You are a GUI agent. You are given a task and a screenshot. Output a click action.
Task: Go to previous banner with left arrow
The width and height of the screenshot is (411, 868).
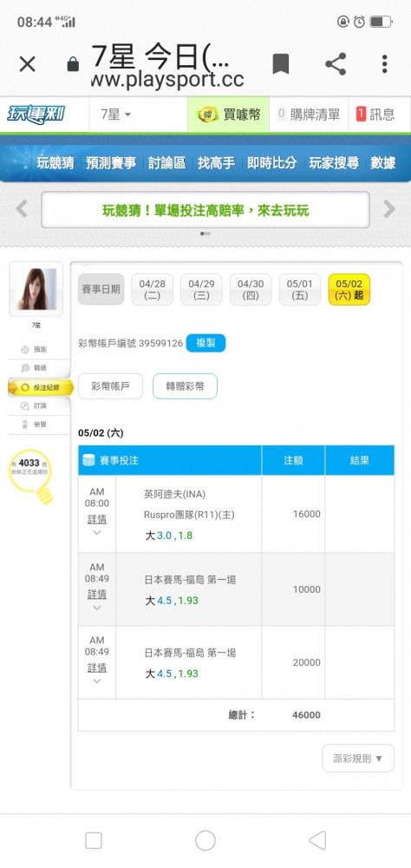click(x=22, y=208)
